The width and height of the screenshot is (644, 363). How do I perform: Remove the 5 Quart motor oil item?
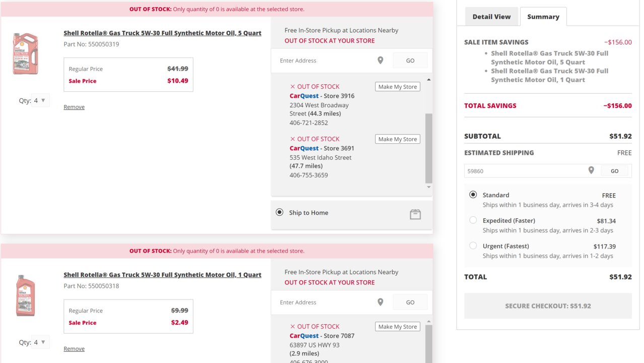[x=74, y=107]
